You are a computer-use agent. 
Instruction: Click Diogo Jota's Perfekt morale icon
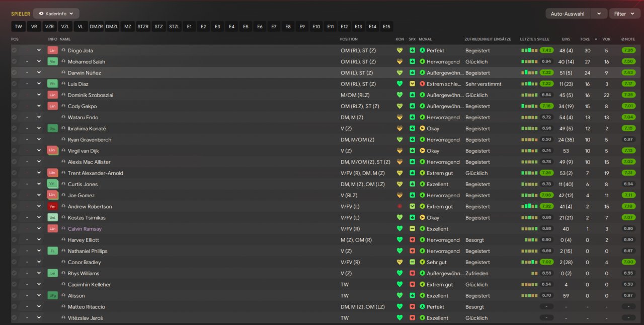422,50
